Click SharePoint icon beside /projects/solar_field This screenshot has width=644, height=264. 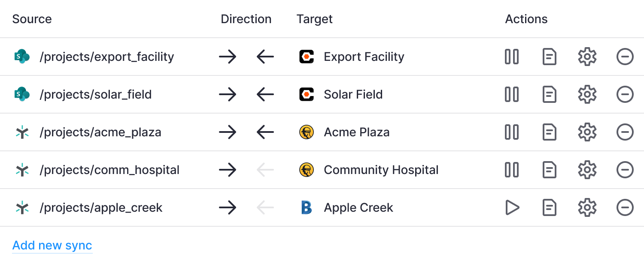click(22, 94)
